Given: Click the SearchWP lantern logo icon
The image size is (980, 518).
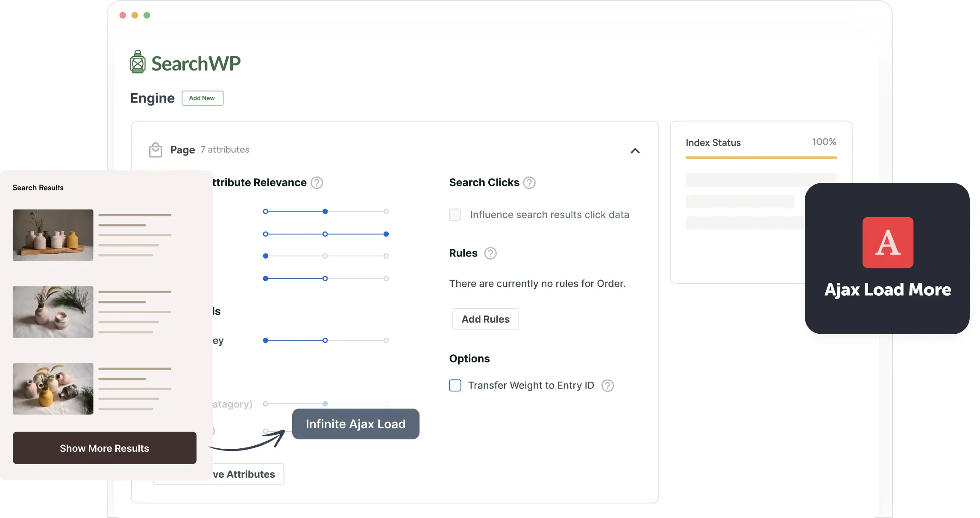Looking at the screenshot, I should click(x=138, y=62).
